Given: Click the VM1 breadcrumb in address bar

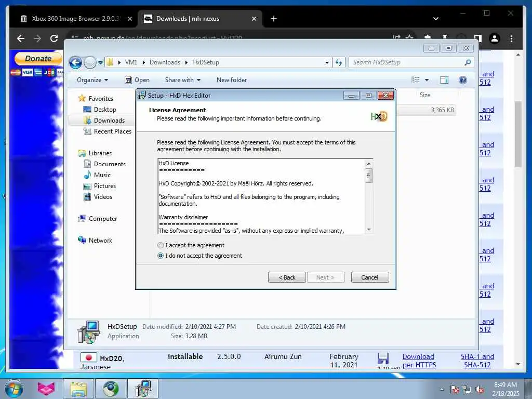Looking at the screenshot, I should [x=131, y=62].
